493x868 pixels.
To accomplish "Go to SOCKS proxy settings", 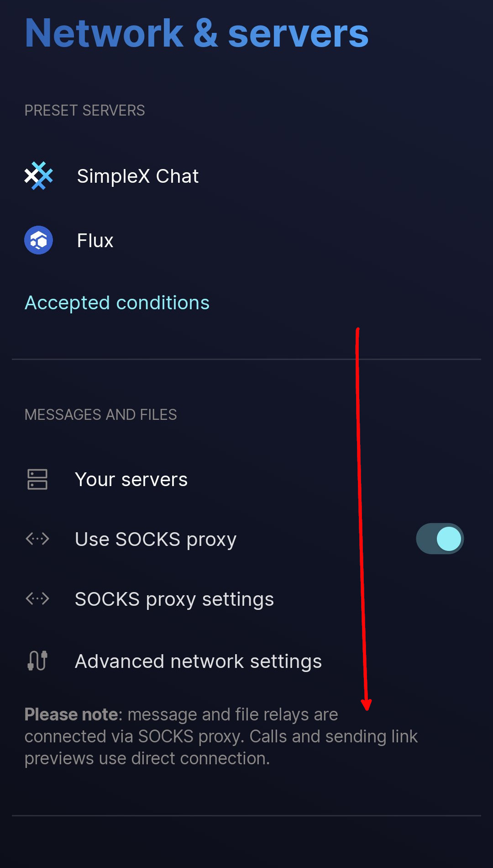I will [174, 599].
